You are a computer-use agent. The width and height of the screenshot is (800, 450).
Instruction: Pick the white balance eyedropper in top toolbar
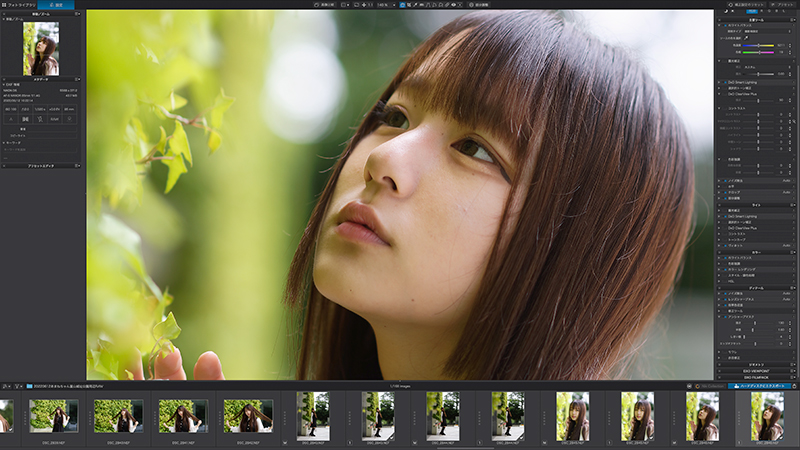pyautogui.click(x=415, y=5)
